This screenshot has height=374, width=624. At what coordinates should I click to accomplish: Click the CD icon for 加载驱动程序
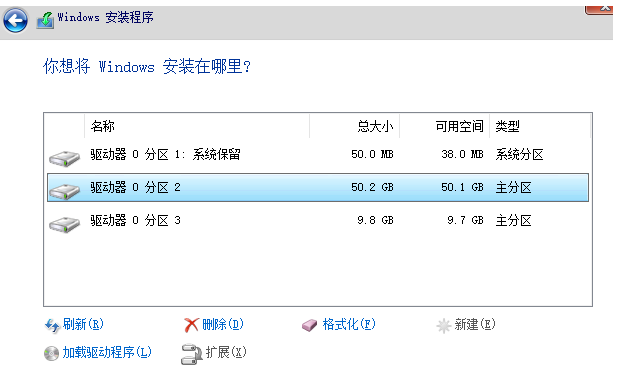coord(51,353)
